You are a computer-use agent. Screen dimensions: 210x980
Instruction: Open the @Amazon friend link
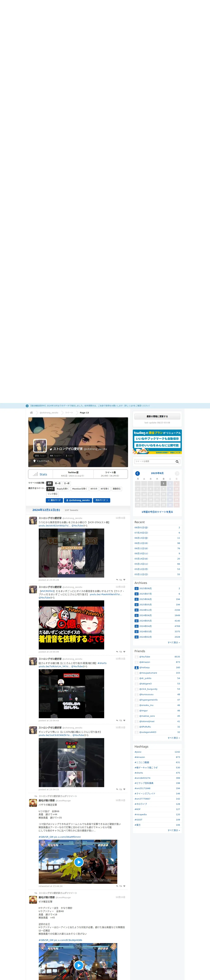point(144,662)
